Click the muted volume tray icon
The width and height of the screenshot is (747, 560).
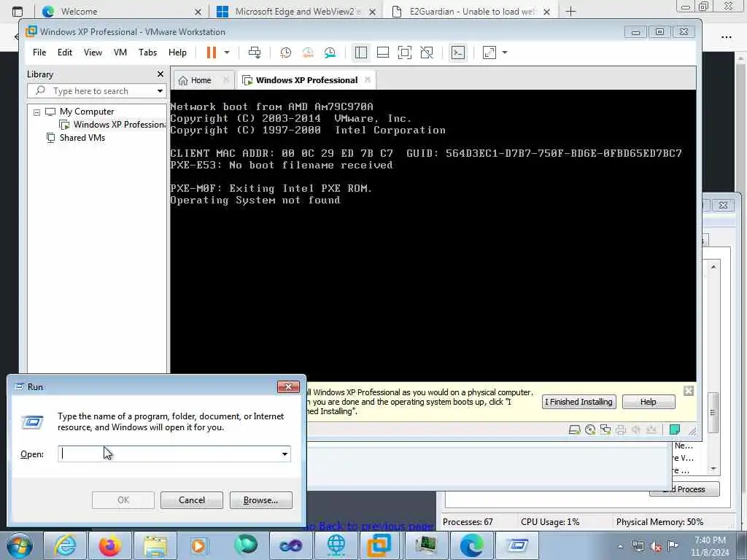[x=656, y=547]
